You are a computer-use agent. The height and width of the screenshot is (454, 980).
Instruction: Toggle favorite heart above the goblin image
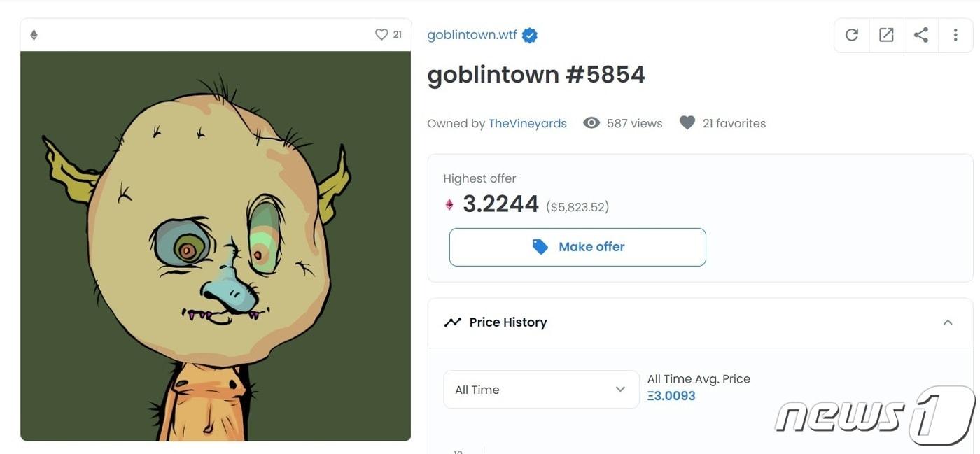pyautogui.click(x=381, y=34)
